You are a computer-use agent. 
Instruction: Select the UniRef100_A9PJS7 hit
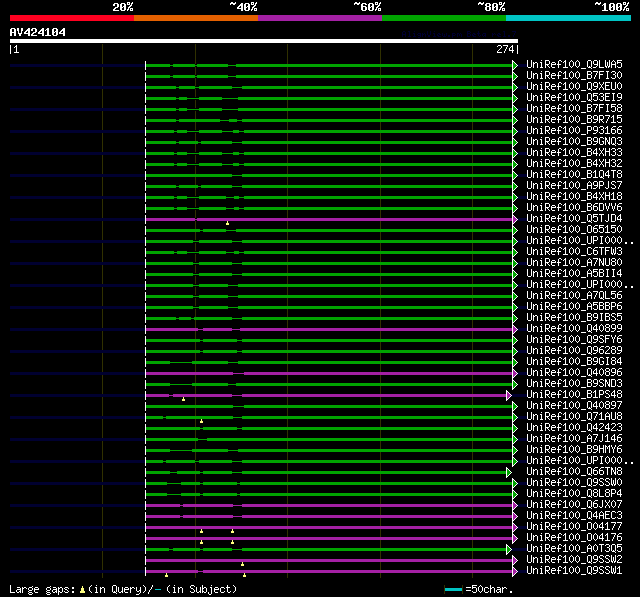coord(574,186)
